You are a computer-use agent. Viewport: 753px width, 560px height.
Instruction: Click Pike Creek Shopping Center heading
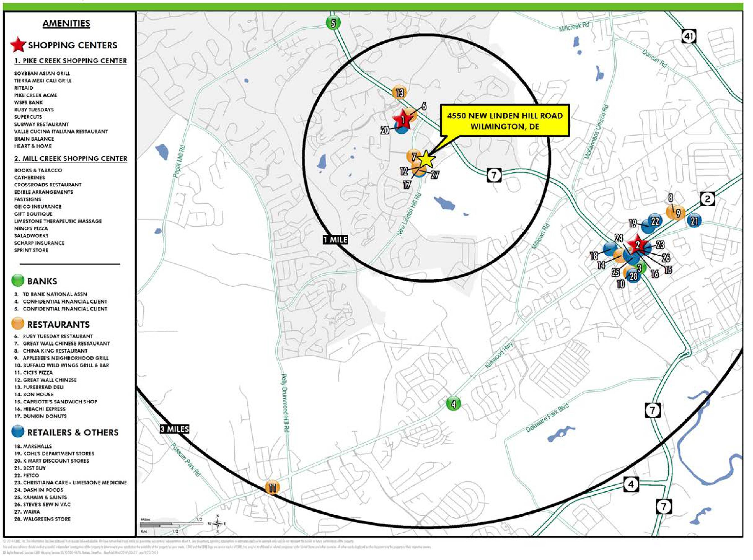click(x=71, y=61)
